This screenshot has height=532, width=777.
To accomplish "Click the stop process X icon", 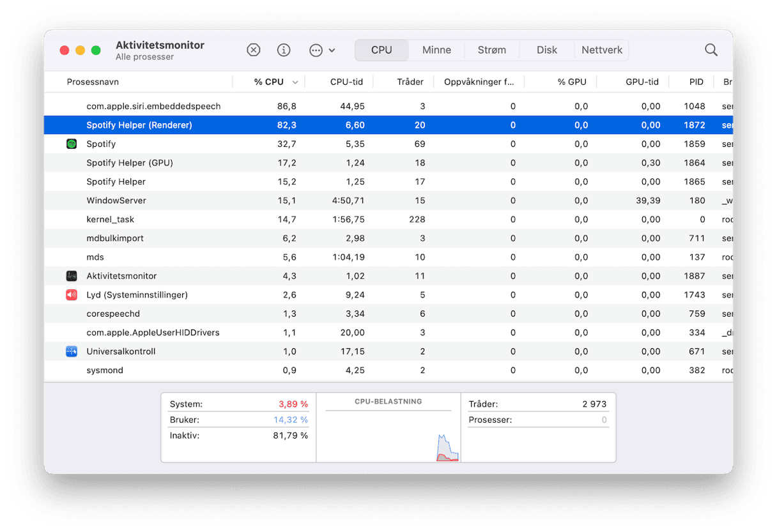I will [x=254, y=50].
